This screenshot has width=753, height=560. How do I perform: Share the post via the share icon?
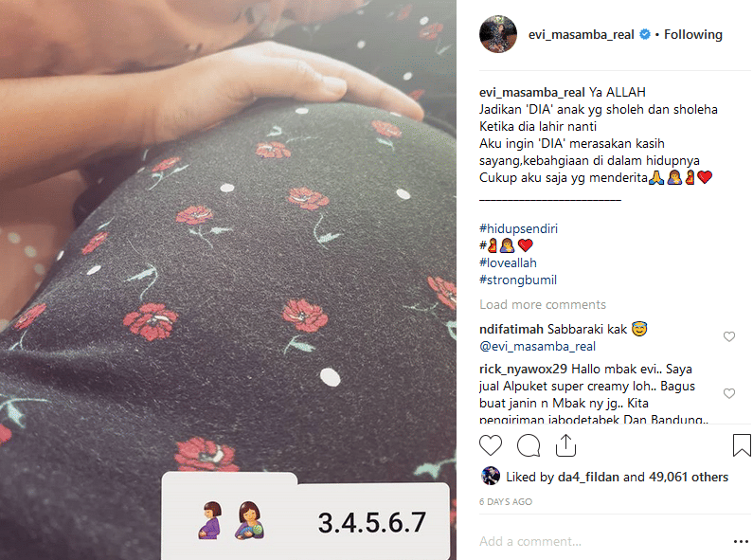point(565,445)
